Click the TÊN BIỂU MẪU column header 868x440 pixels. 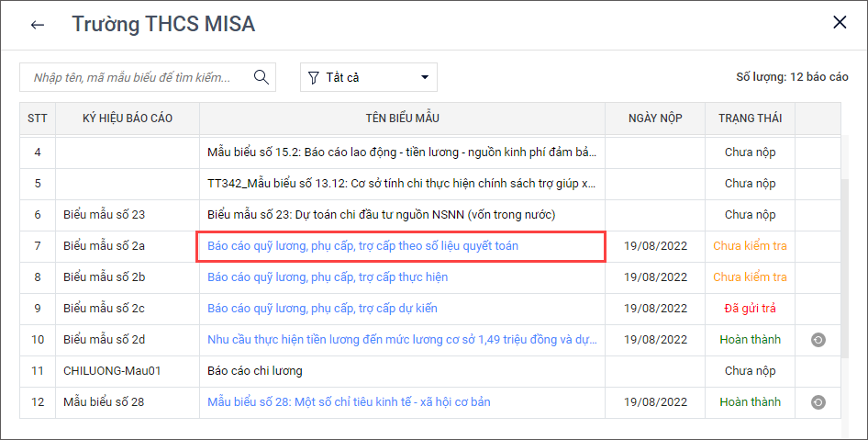[x=402, y=118]
